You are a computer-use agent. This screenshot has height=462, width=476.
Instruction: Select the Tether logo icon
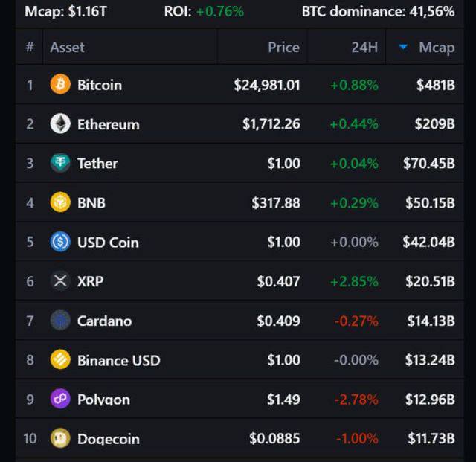pyautogui.click(x=60, y=163)
